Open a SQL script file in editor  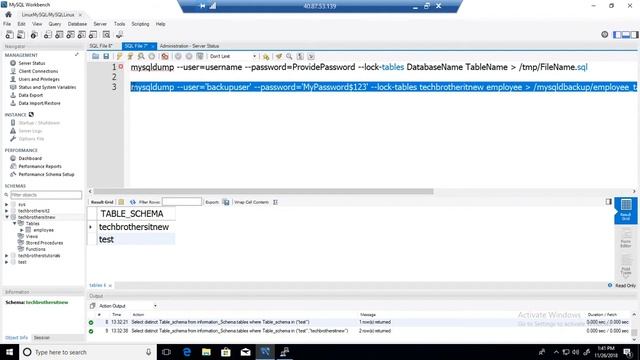tap(95, 56)
